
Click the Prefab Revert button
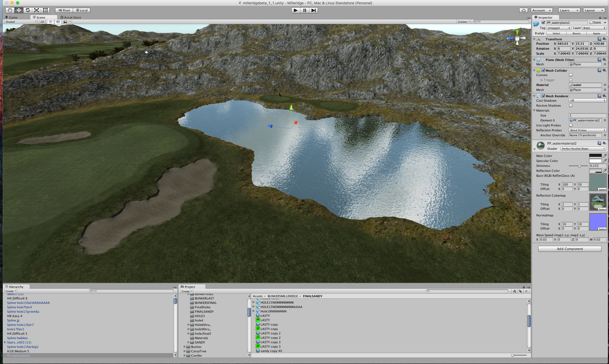576,33
